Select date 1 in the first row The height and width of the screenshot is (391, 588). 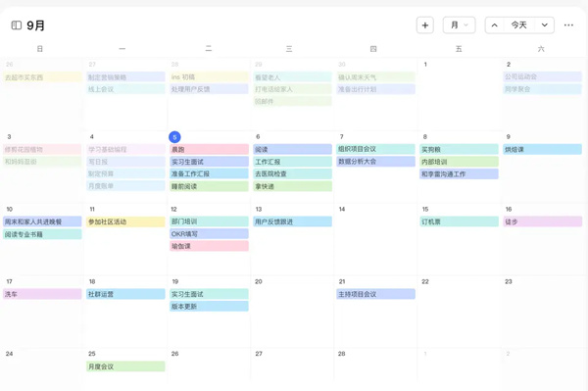425,65
